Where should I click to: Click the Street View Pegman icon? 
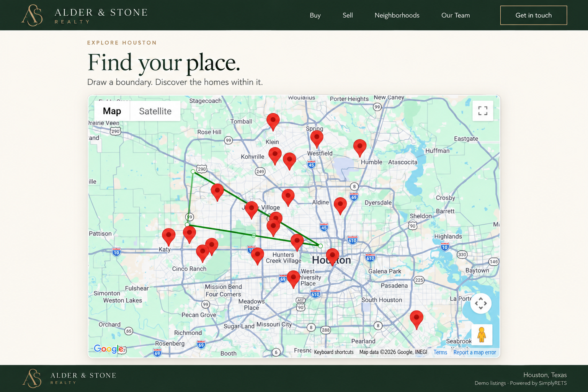pos(482,335)
